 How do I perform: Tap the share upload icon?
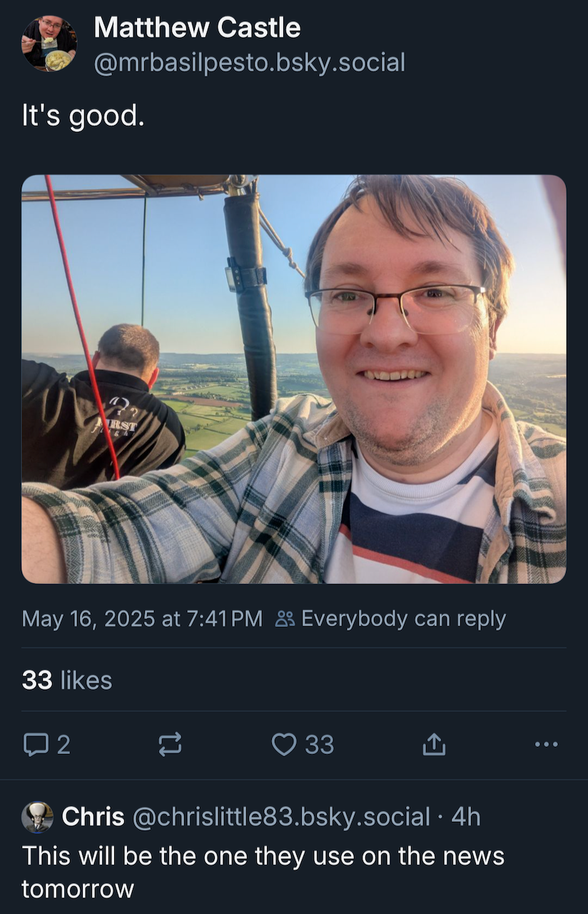coord(434,745)
